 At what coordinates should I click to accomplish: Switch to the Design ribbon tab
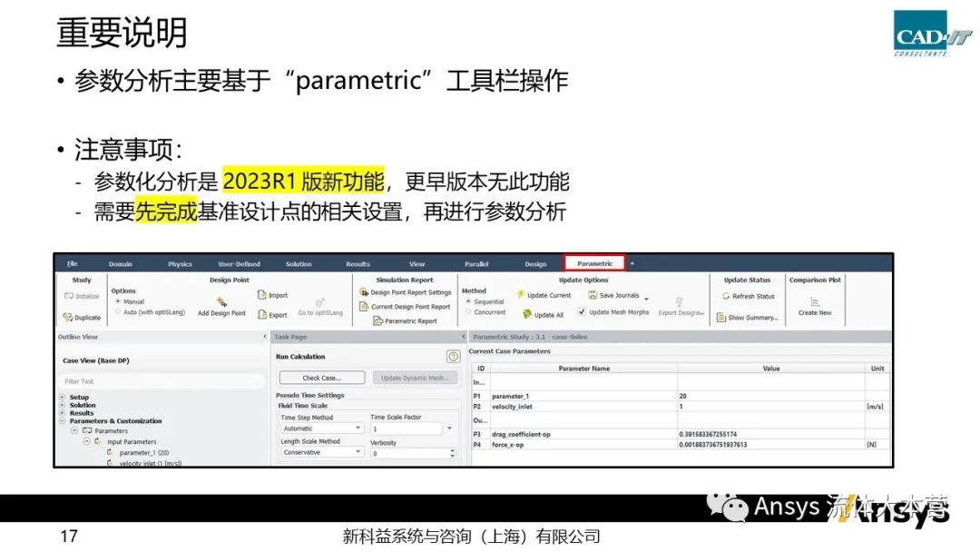535,264
